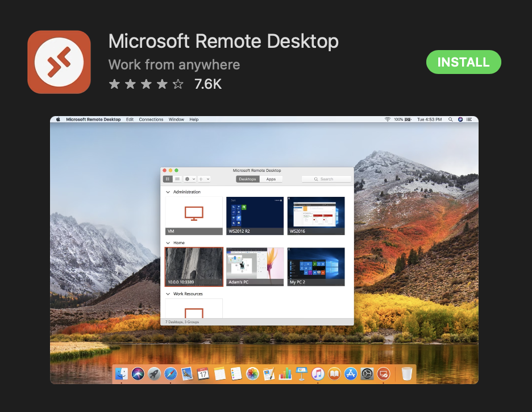Open the gear settings icon in toolbar
532x412 pixels.
coord(187,179)
